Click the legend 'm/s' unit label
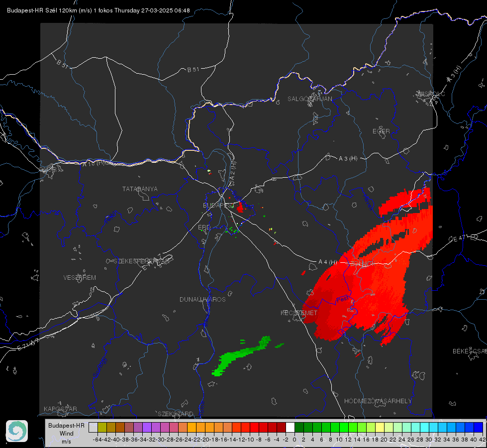This screenshot has width=487, height=448. pyautogui.click(x=67, y=442)
